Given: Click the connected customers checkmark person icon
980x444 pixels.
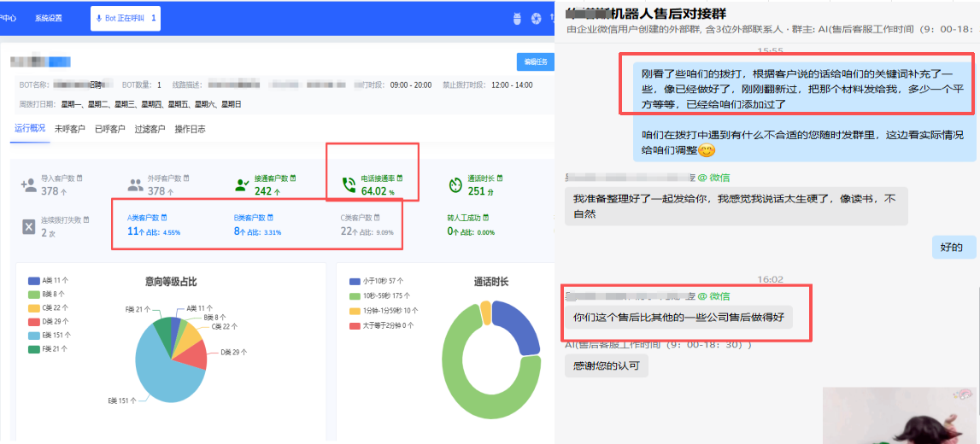Looking at the screenshot, I should tap(241, 184).
